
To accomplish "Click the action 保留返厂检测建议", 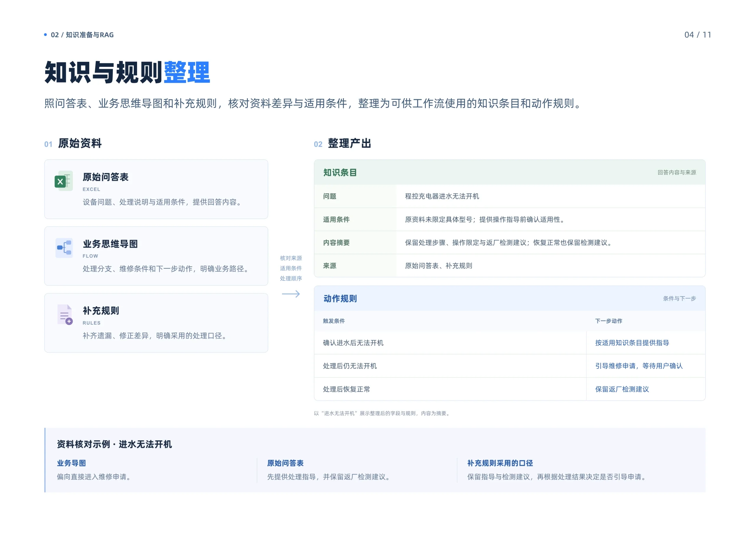I will (x=622, y=389).
